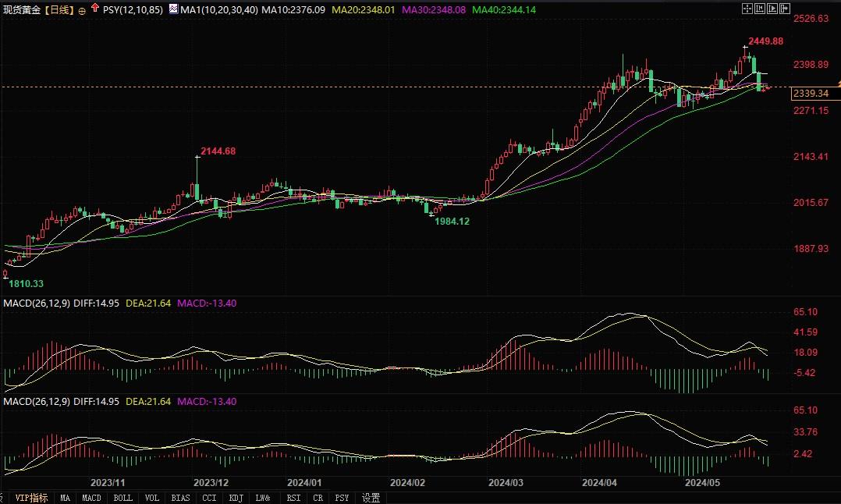Choose the VOL indicator tab

pos(151,498)
